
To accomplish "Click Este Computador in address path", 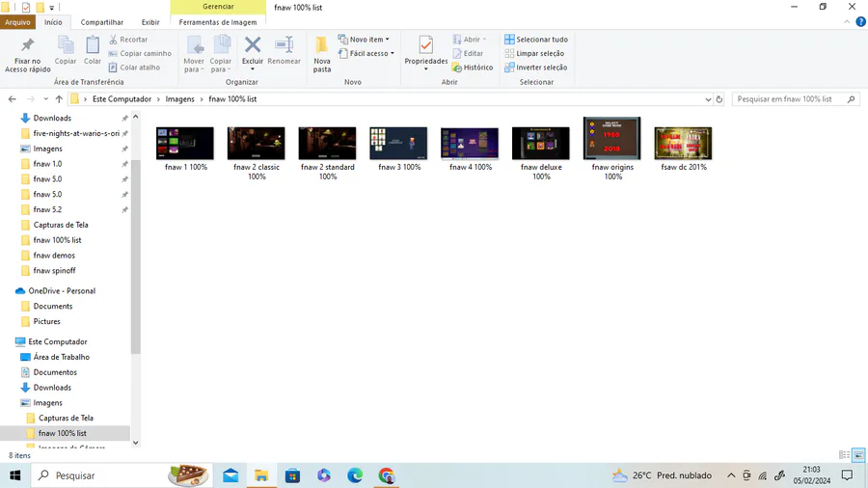I will [x=122, y=99].
